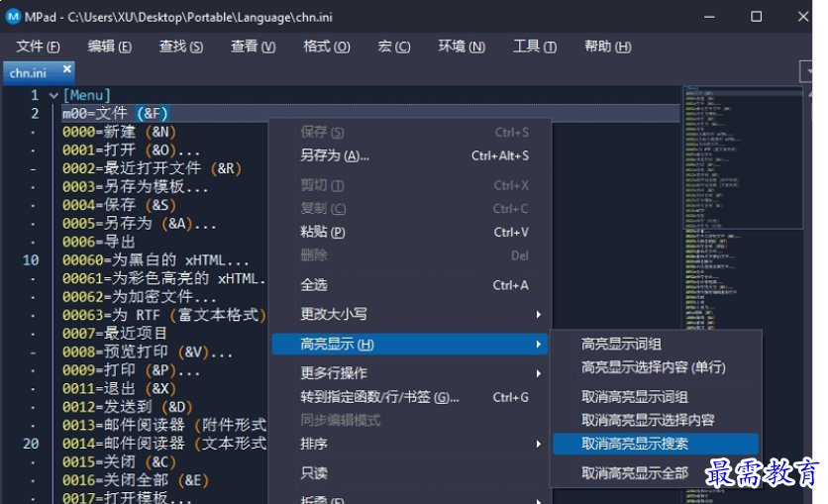The image size is (828, 504).
Task: Collapse the [Menu] section fold arrow
Action: [53, 95]
